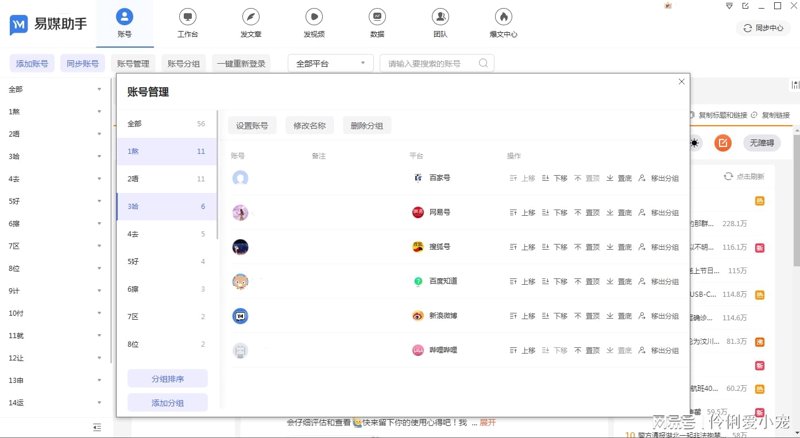The height and width of the screenshot is (438, 800).
Task: Select dialog group 4 with 5 accounts
Action: (166, 234)
